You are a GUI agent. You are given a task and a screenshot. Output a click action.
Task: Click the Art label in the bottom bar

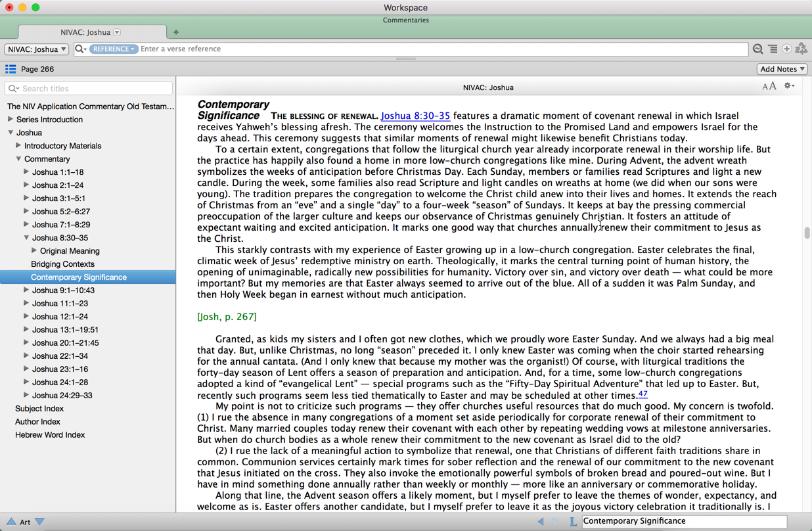tap(25, 522)
